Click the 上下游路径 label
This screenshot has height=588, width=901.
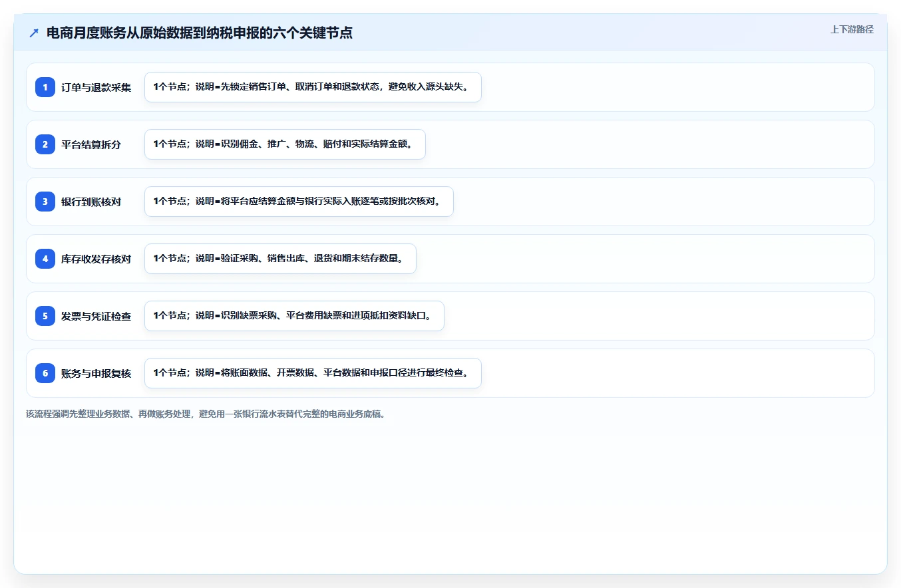[x=852, y=29]
